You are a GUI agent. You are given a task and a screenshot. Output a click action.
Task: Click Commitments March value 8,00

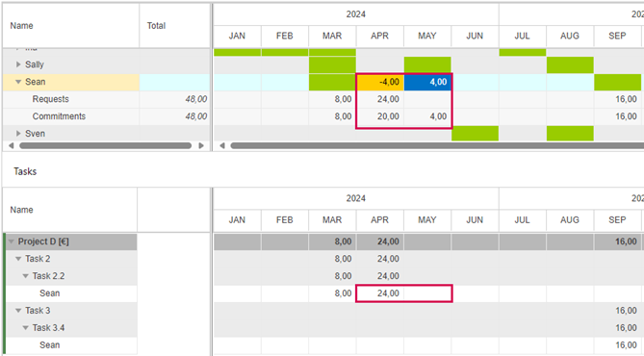point(343,116)
